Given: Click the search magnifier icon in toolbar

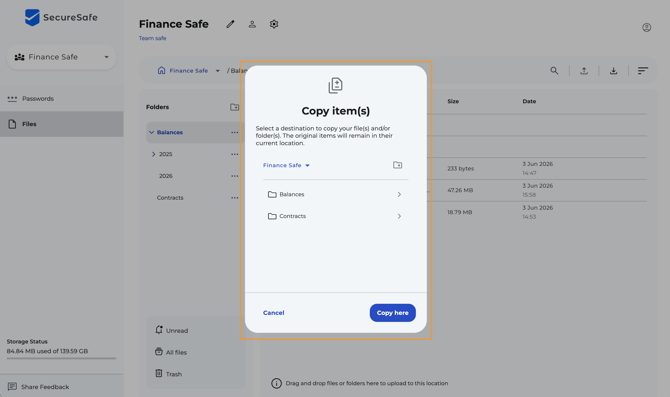Looking at the screenshot, I should click(x=554, y=71).
